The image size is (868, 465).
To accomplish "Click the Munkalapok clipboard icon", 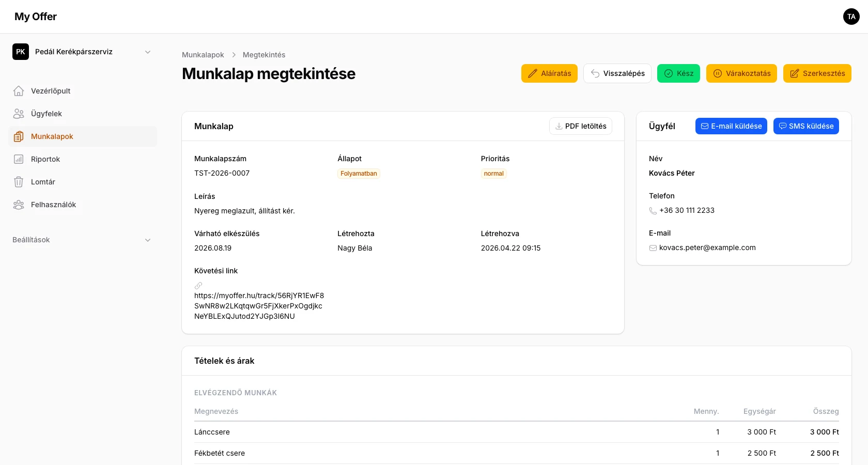I will (x=19, y=136).
